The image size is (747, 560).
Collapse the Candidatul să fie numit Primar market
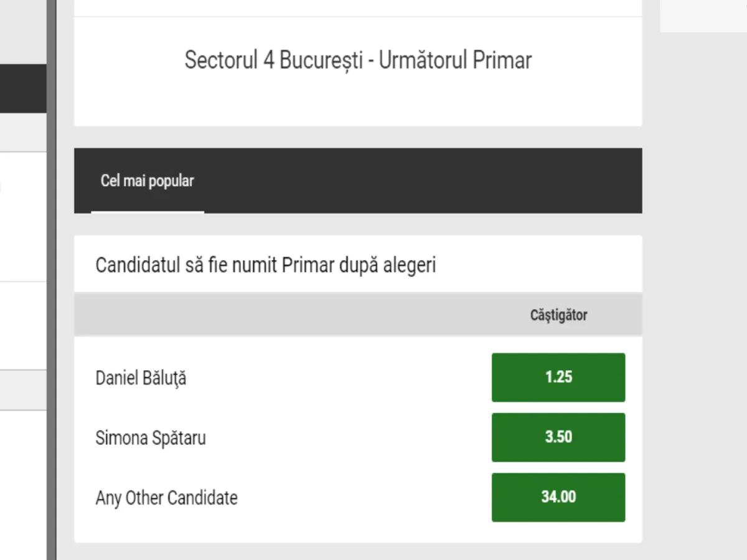(266, 265)
